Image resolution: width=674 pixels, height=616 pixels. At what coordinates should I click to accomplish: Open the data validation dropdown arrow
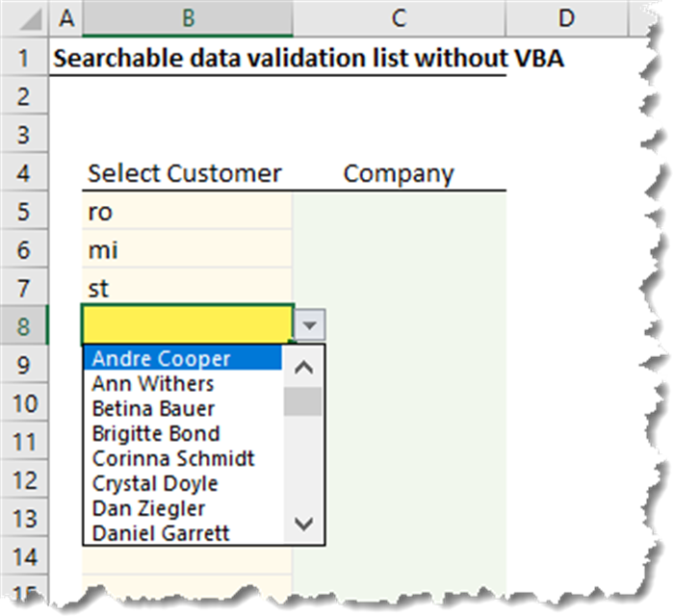[308, 326]
